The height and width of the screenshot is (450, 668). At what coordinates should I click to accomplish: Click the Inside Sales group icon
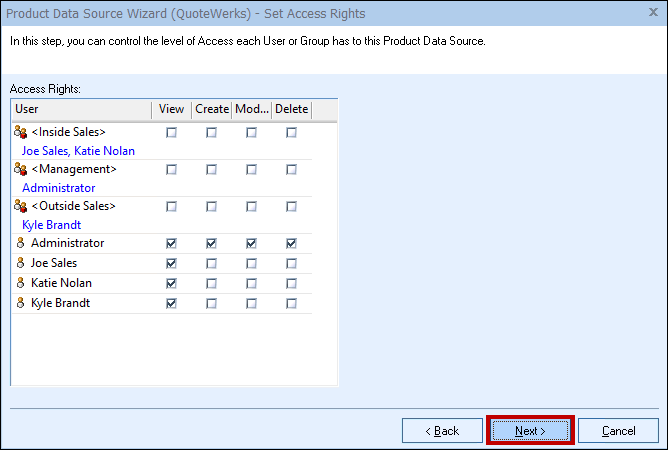tap(20, 132)
